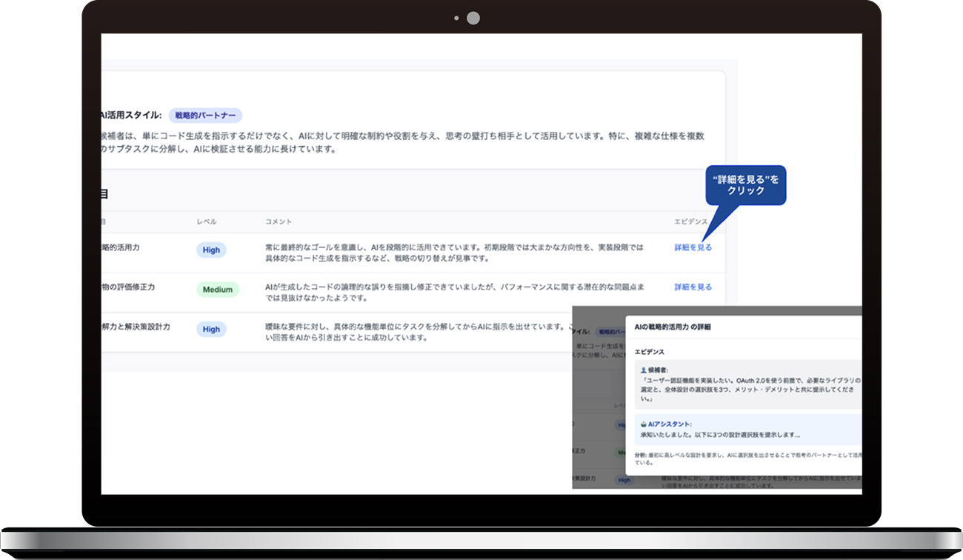Click the AI活用スタイル label

click(130, 116)
